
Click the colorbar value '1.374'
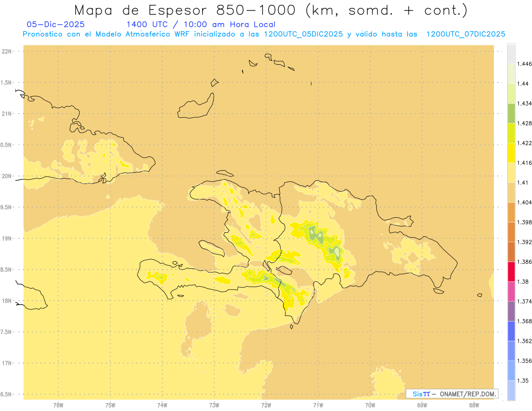pyautogui.click(x=524, y=301)
